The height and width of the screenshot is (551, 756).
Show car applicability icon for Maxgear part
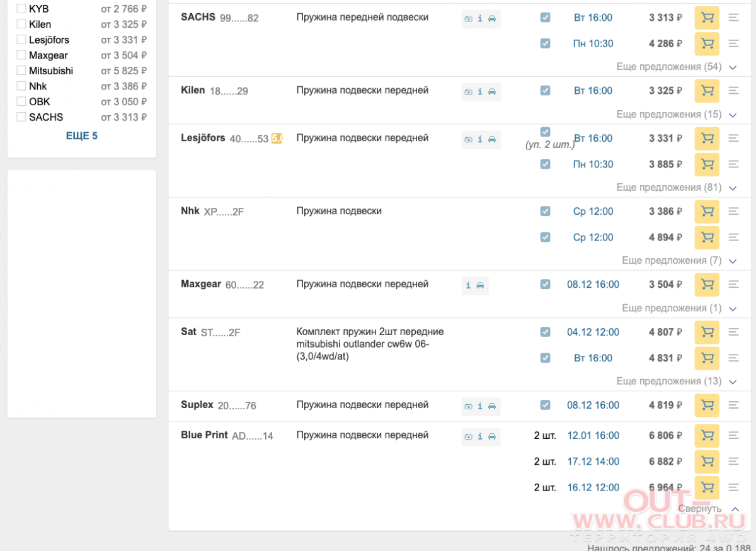pyautogui.click(x=480, y=286)
